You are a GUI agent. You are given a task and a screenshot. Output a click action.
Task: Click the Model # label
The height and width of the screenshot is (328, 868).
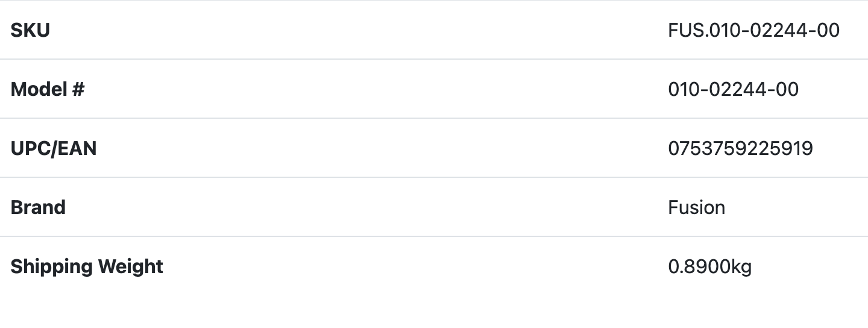click(48, 89)
